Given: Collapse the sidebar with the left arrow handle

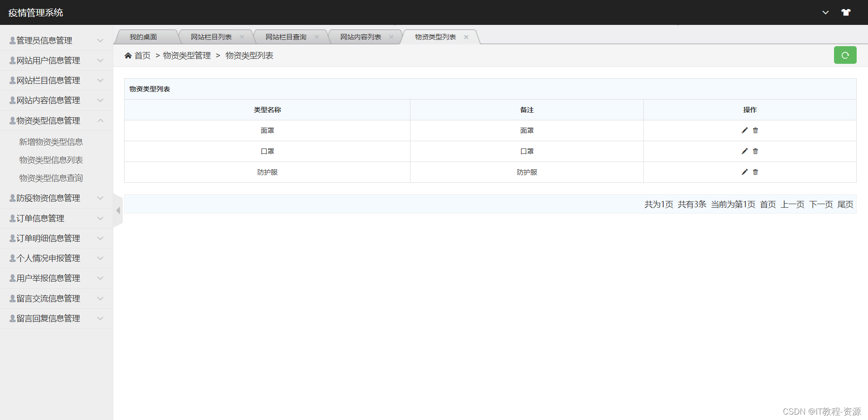Looking at the screenshot, I should (118, 210).
